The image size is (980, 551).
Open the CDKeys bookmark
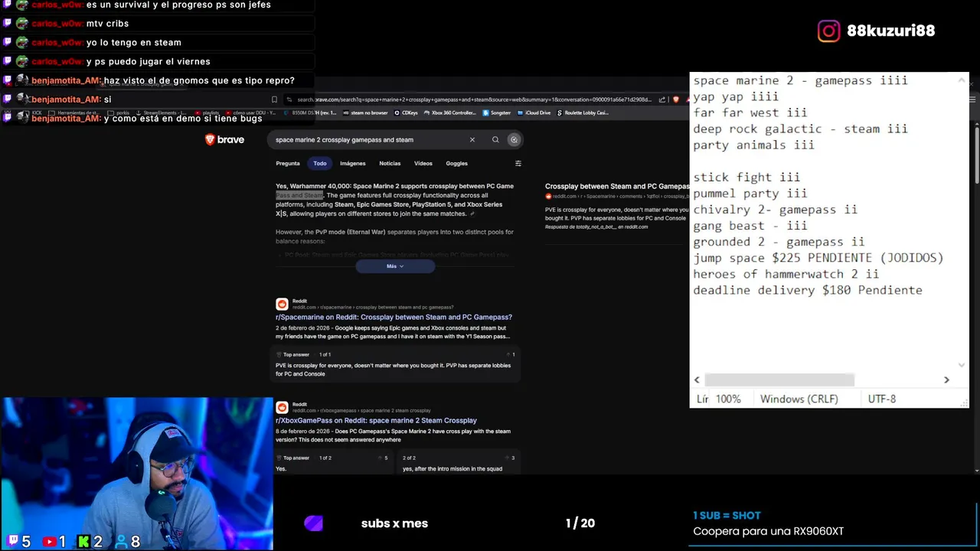click(x=407, y=112)
